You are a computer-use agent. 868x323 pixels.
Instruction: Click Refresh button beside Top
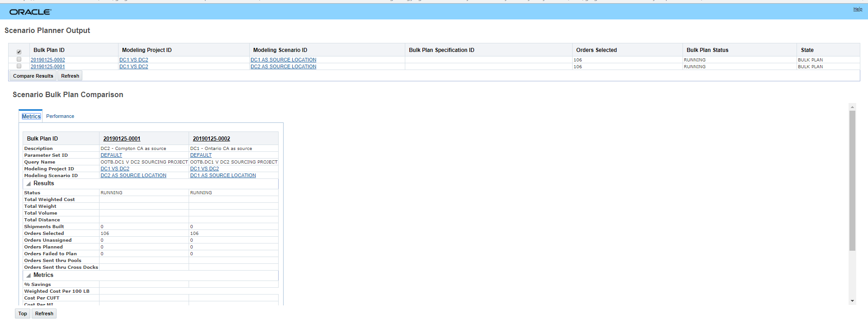pyautogui.click(x=44, y=314)
